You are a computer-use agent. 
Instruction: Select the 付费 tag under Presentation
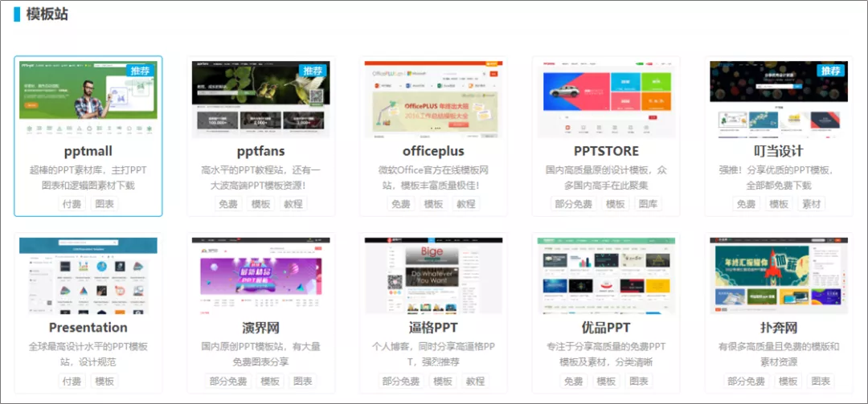[x=72, y=382]
